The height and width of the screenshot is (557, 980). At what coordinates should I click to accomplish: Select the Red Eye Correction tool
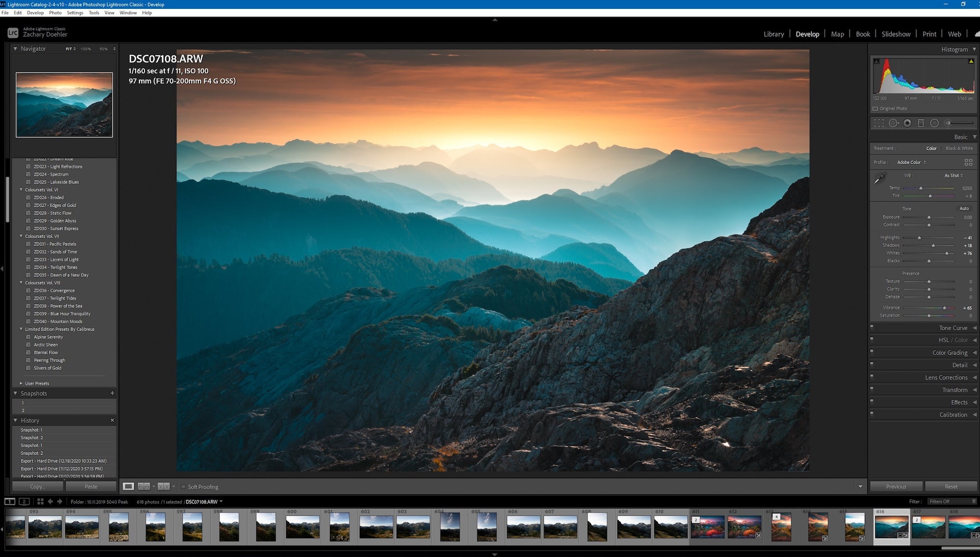[907, 123]
